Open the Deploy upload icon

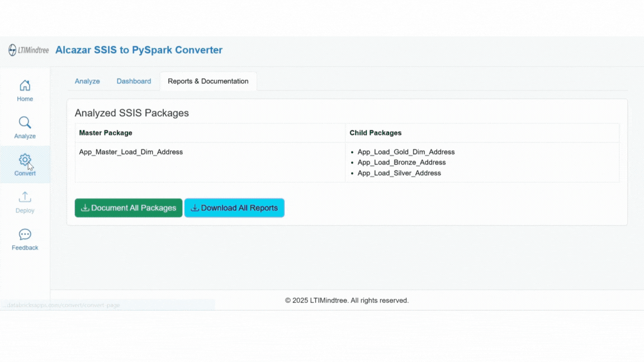coord(25,197)
